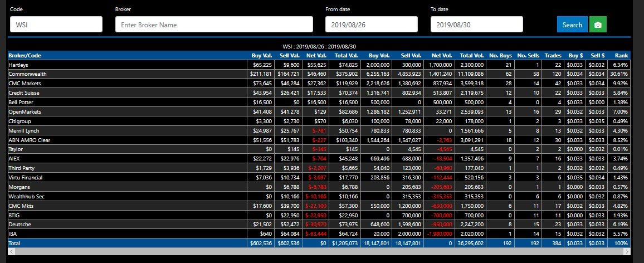Sort table by Buy $ header

pyautogui.click(x=575, y=56)
